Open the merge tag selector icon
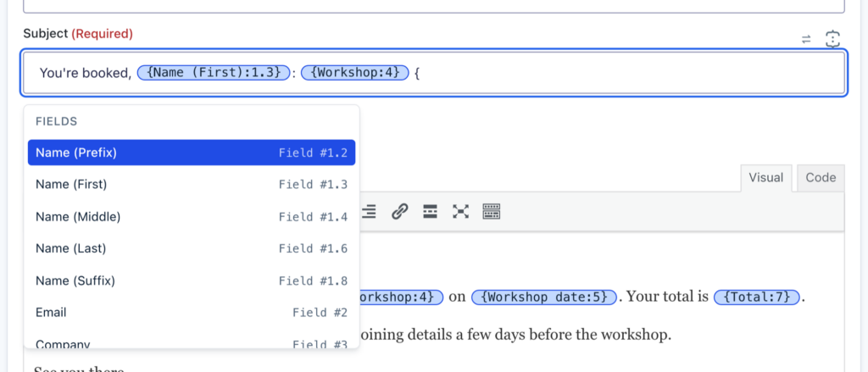 coord(832,39)
